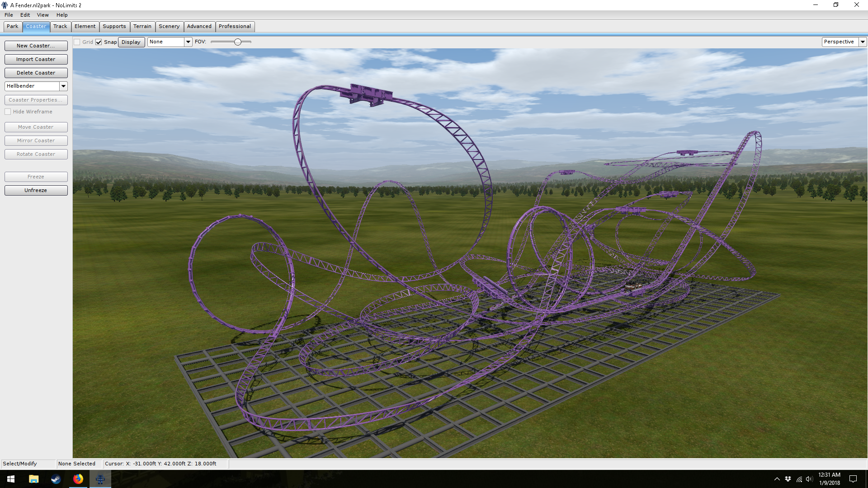The image size is (868, 488).
Task: Open the action center notifications icon
Action: (853, 479)
